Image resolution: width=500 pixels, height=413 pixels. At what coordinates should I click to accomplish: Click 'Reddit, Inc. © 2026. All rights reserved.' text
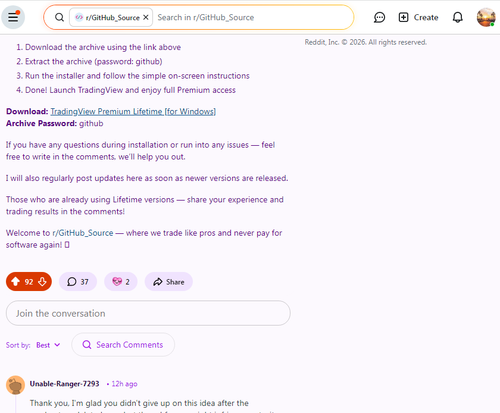tap(366, 42)
